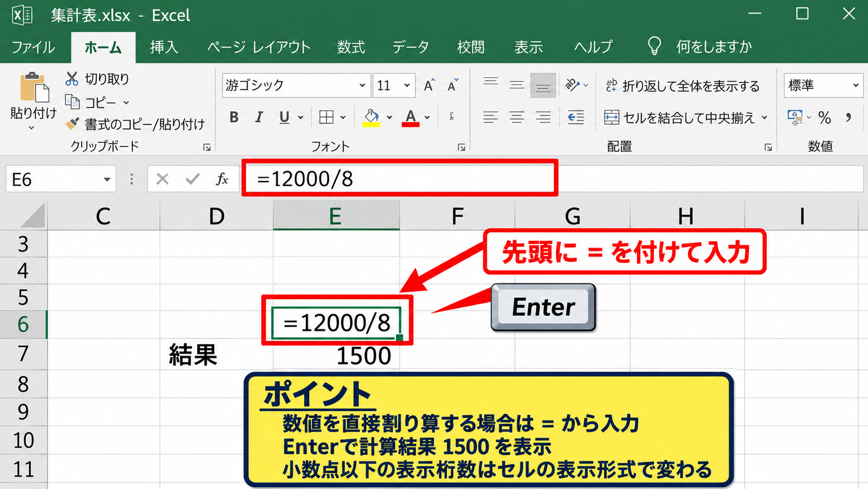Click the Copy (コピー) icon

pos(72,102)
